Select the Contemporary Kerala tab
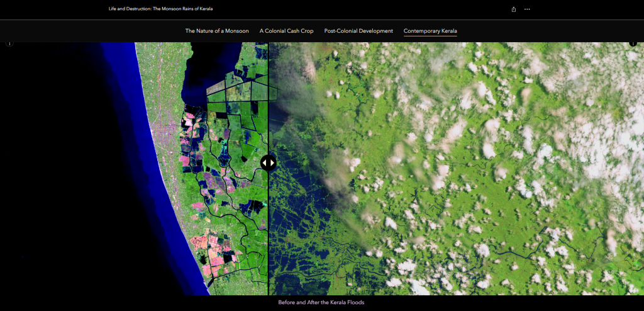The image size is (644, 311). click(430, 31)
